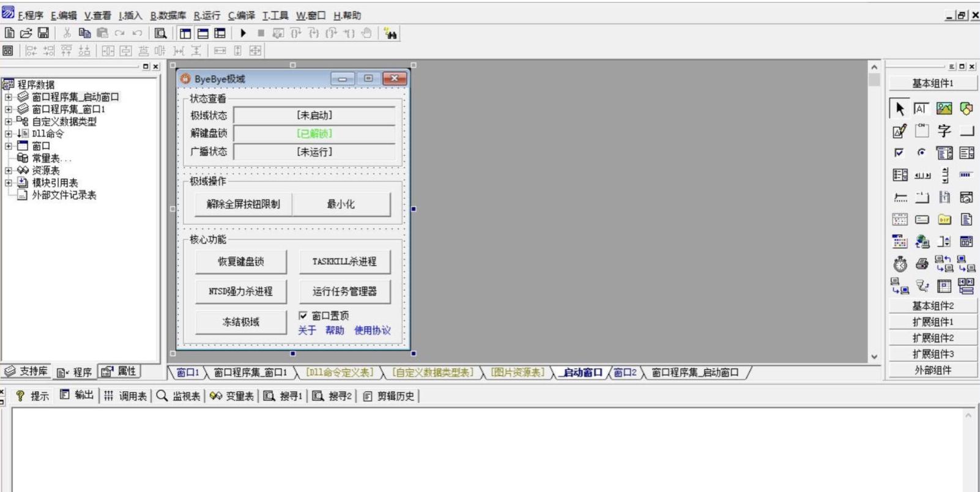Click the New file toolbar icon

9,33
